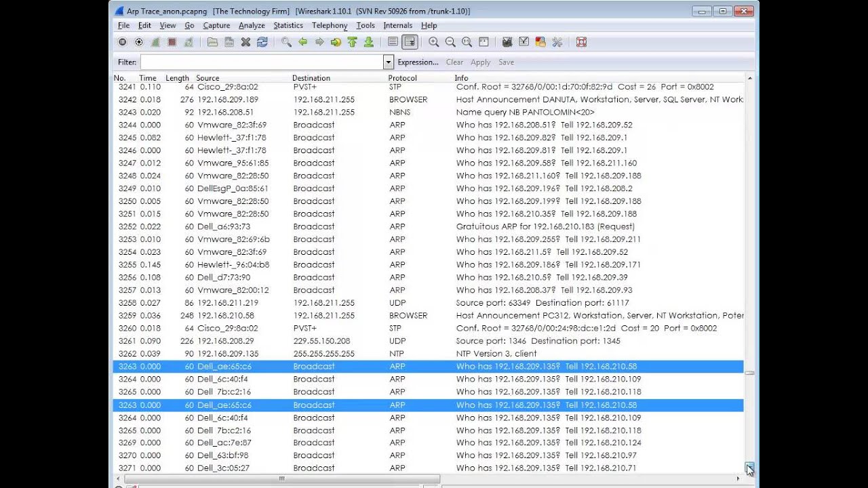The height and width of the screenshot is (488, 868).
Task: Sort by the Length column header
Action: click(x=178, y=78)
